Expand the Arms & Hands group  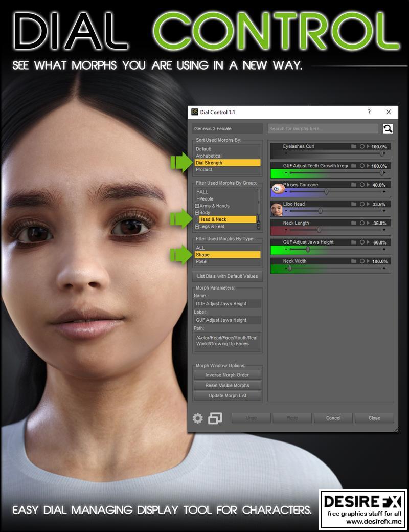click(197, 206)
